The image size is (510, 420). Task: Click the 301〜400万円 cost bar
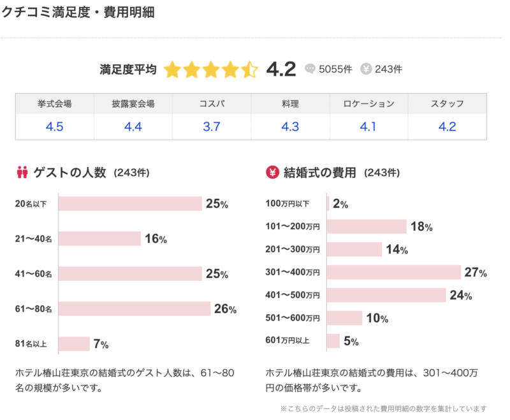(x=393, y=273)
